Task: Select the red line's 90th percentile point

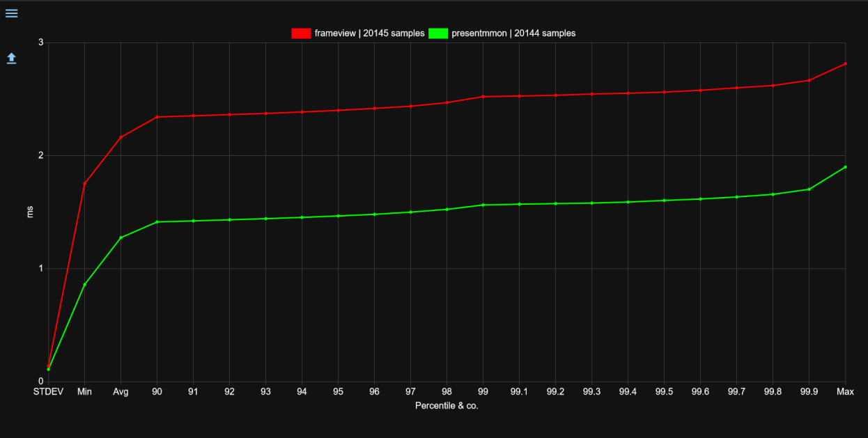Action: coord(157,117)
